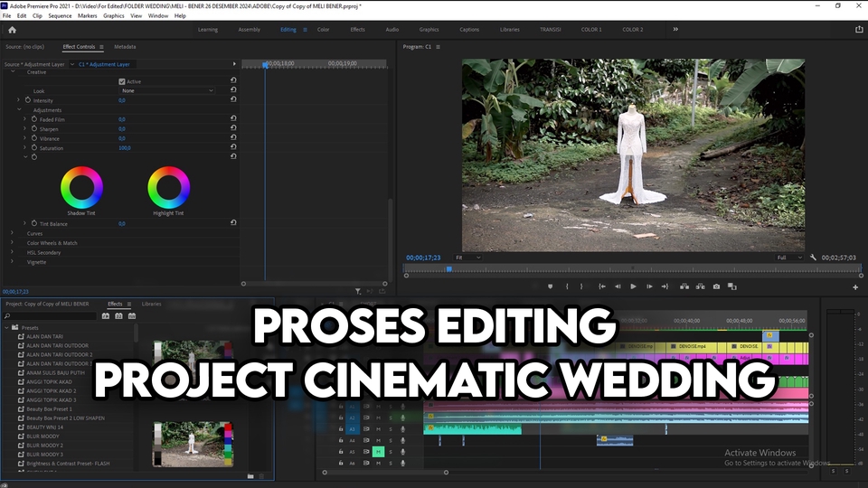Image resolution: width=868 pixels, height=488 pixels.
Task: Expand the Color Wheels & Match section
Action: 12,242
